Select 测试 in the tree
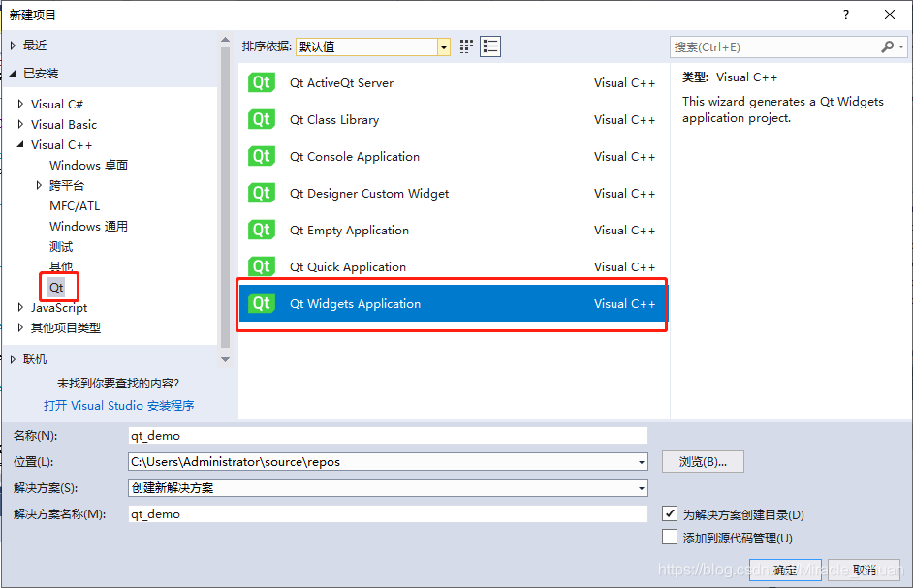913x588 pixels. [61, 247]
